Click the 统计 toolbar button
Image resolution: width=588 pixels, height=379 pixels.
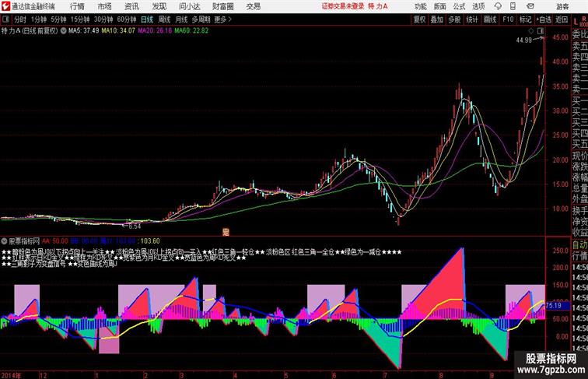[x=472, y=19]
